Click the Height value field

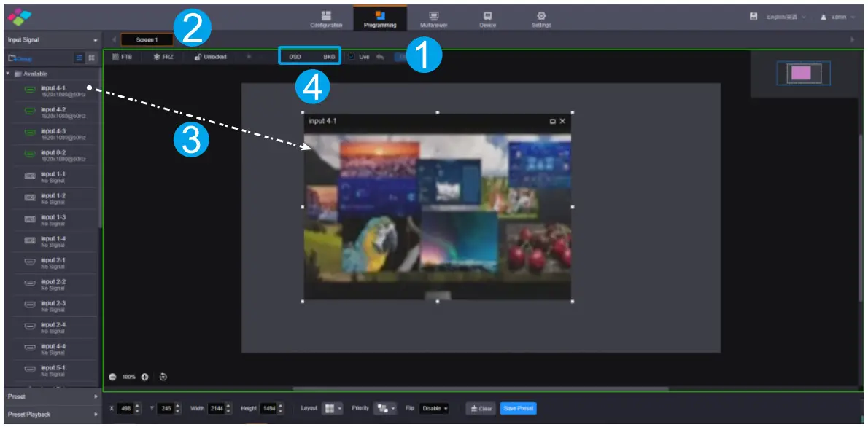(268, 409)
